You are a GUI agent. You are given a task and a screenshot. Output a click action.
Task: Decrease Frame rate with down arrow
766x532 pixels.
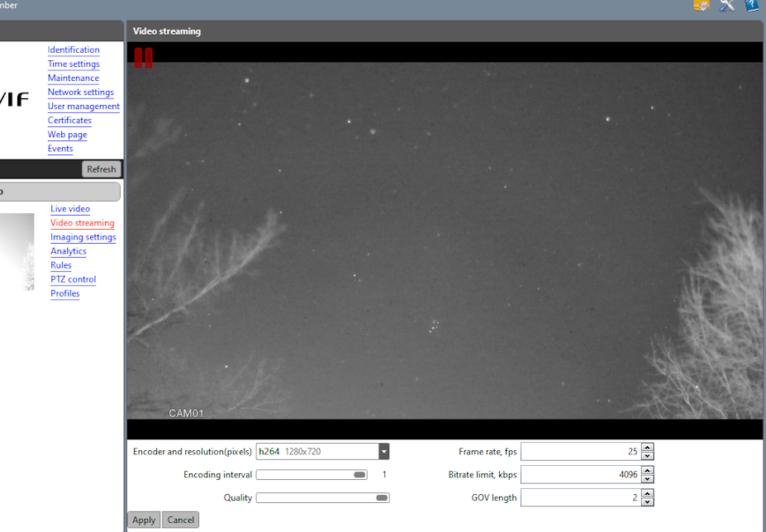point(647,456)
